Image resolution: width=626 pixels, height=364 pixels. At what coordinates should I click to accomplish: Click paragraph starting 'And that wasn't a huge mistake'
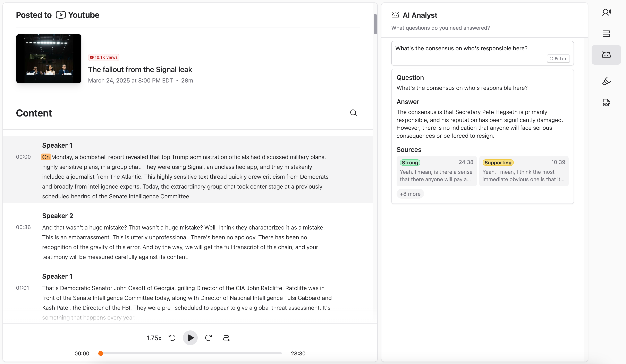point(183,242)
